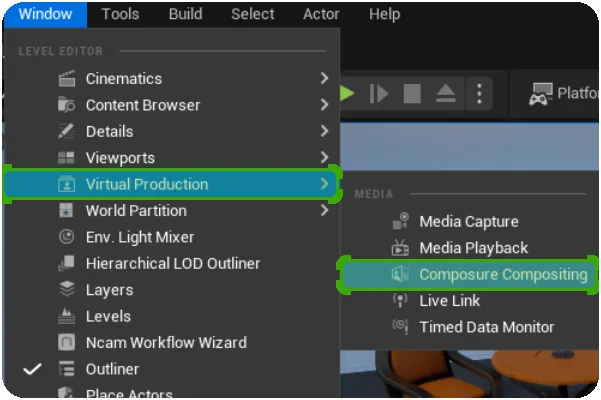The height and width of the screenshot is (400, 601).
Task: Choose Live Link from Media list
Action: (x=469, y=301)
